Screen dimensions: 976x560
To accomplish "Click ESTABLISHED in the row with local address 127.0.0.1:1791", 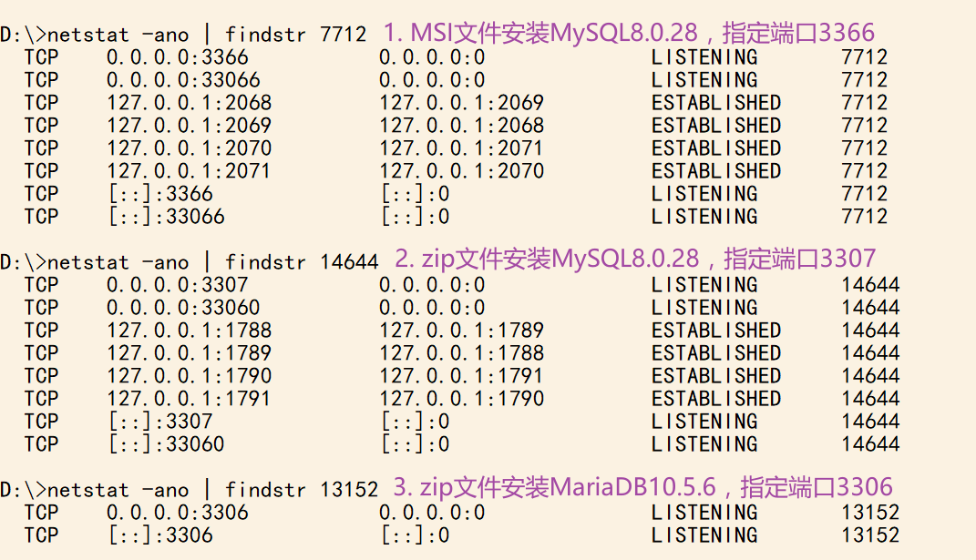I will click(716, 399).
